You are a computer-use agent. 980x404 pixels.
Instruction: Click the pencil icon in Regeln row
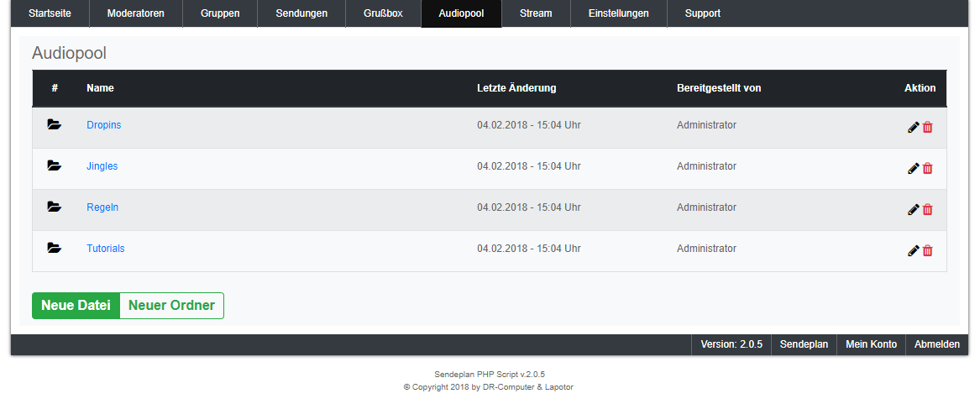coord(914,210)
